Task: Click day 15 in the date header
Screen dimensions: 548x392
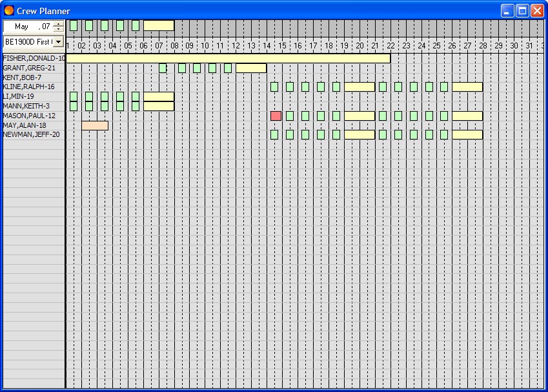Action: tap(282, 45)
